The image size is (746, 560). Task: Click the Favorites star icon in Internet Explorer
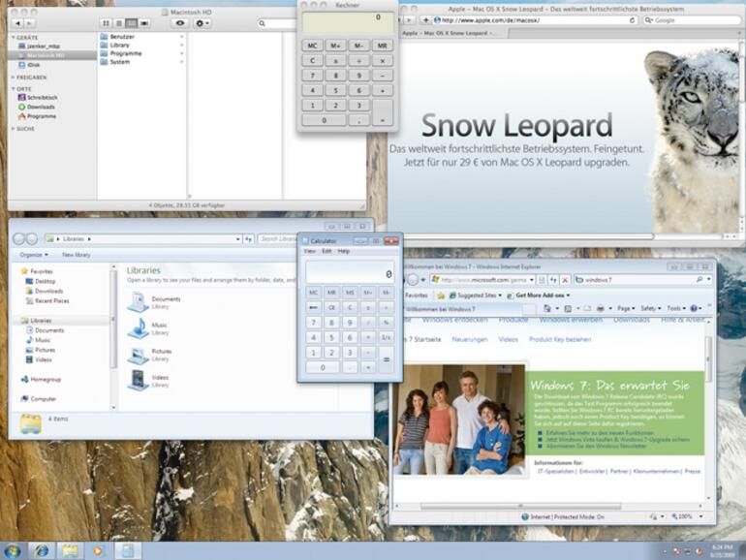[x=441, y=296]
